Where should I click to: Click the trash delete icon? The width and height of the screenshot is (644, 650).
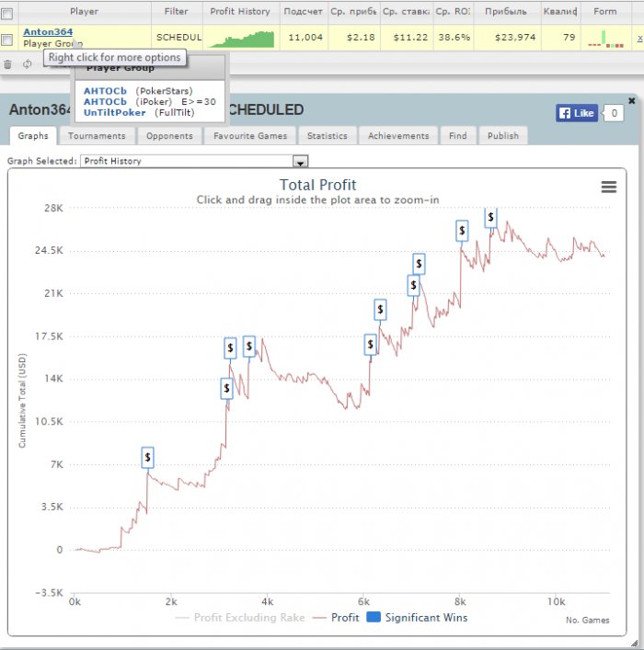[x=7, y=64]
